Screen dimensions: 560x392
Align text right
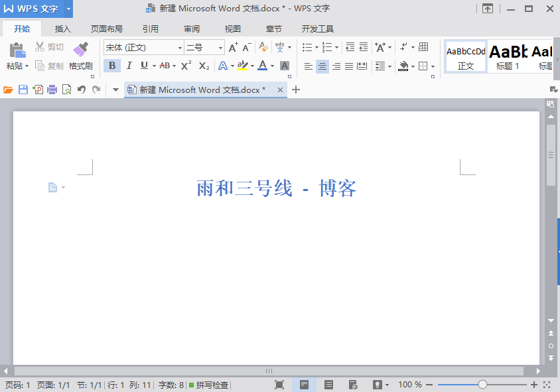336,66
